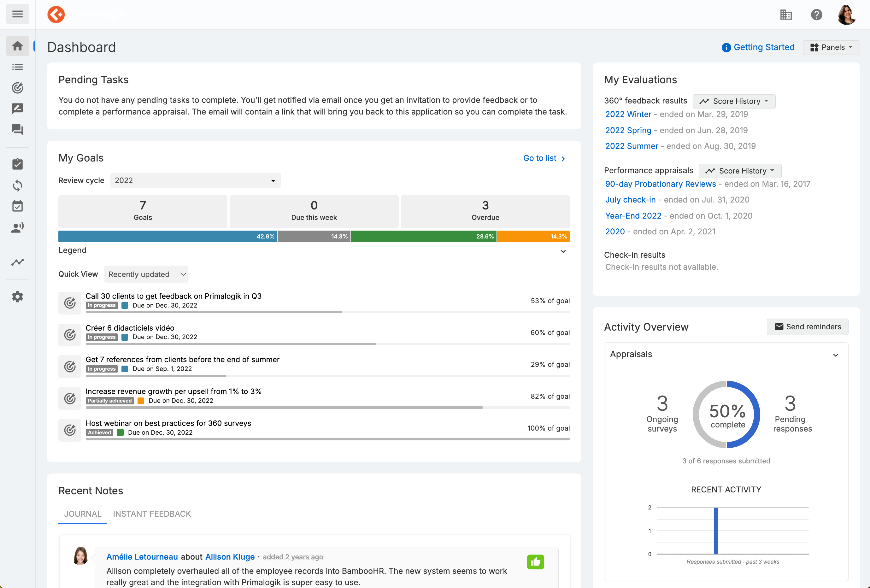Screen dimensions: 870x588
Task: Open the 2022 Winter feedback results
Action: pos(628,114)
